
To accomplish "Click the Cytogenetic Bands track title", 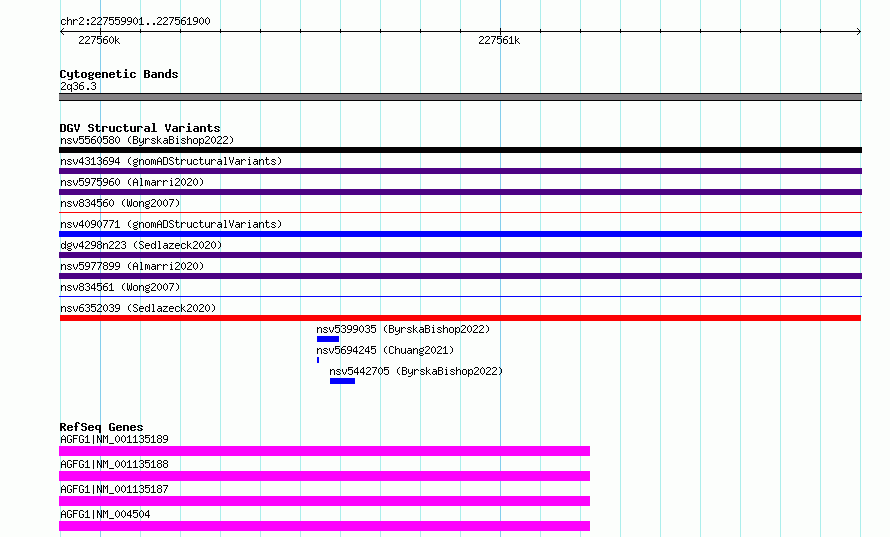I will (119, 74).
